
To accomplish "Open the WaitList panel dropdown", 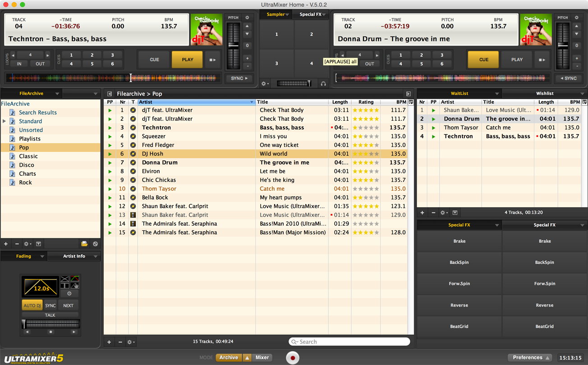I will (x=496, y=94).
